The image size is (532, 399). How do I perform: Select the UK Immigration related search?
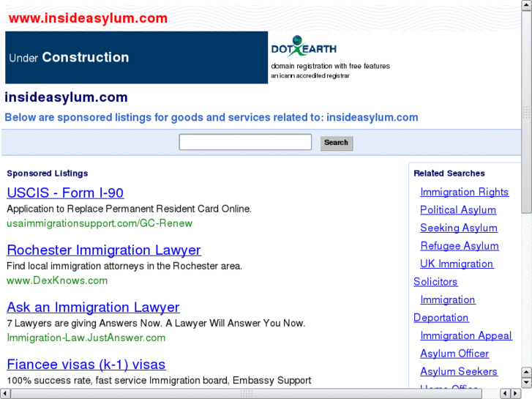[457, 264]
